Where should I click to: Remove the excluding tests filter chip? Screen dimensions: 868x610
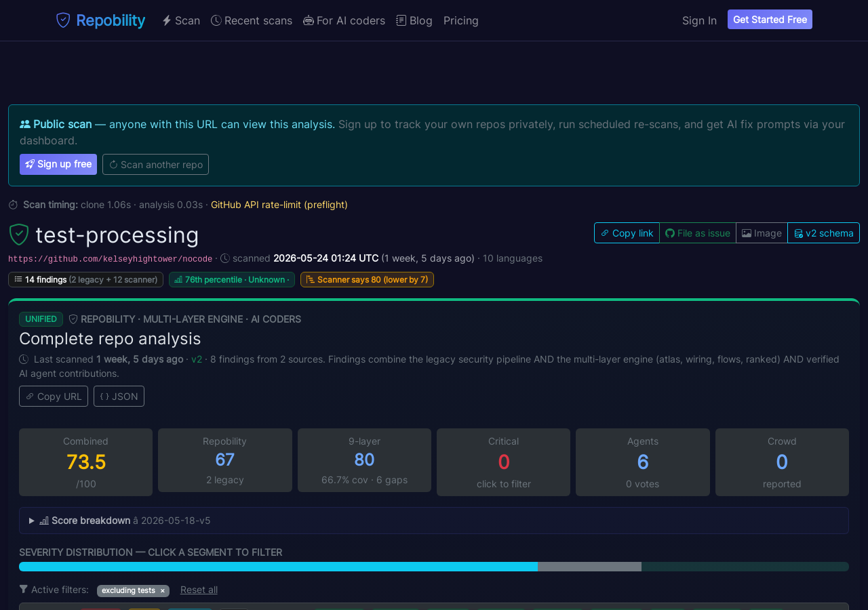[x=162, y=591]
